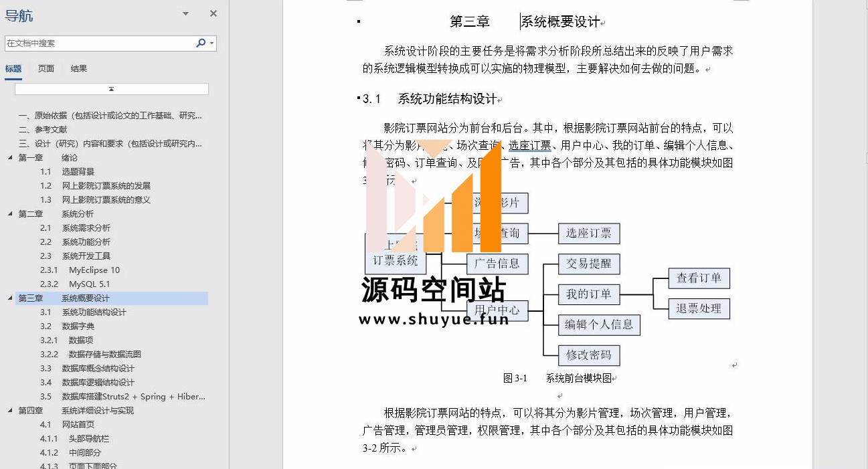Click the jump-to-top bar in navigation pane
Viewport: 868px width, 469px height.
click(x=112, y=89)
